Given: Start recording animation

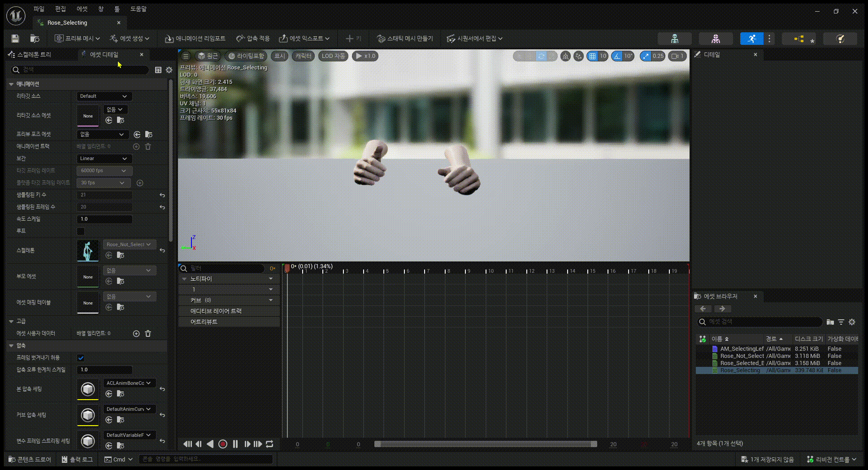Looking at the screenshot, I should point(222,444).
